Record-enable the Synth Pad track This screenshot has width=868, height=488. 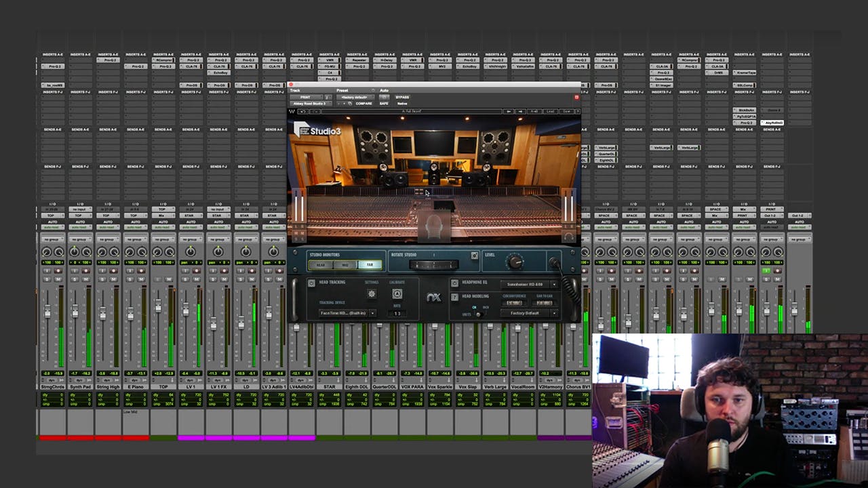click(x=85, y=271)
